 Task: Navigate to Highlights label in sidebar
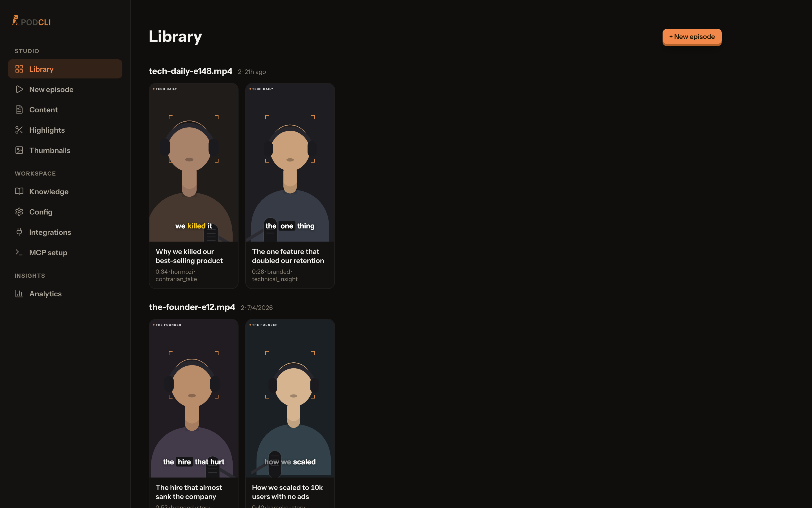click(47, 130)
